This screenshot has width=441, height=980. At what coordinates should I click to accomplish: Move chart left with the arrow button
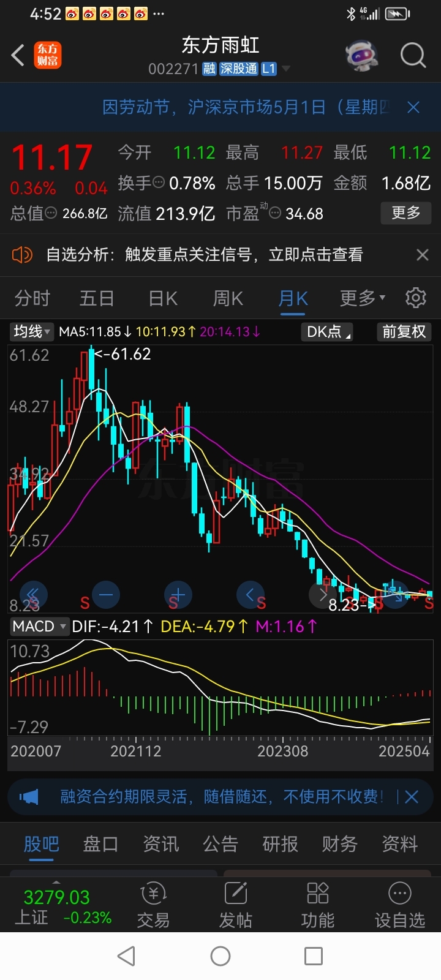click(250, 594)
